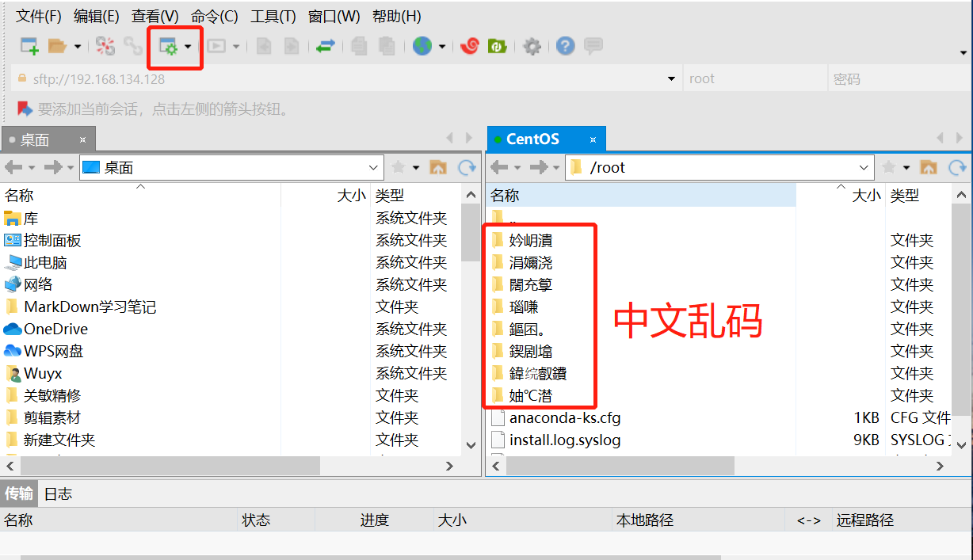Click the Disconnect toolbar icon
Screen dimensions: 973x560
(x=105, y=46)
